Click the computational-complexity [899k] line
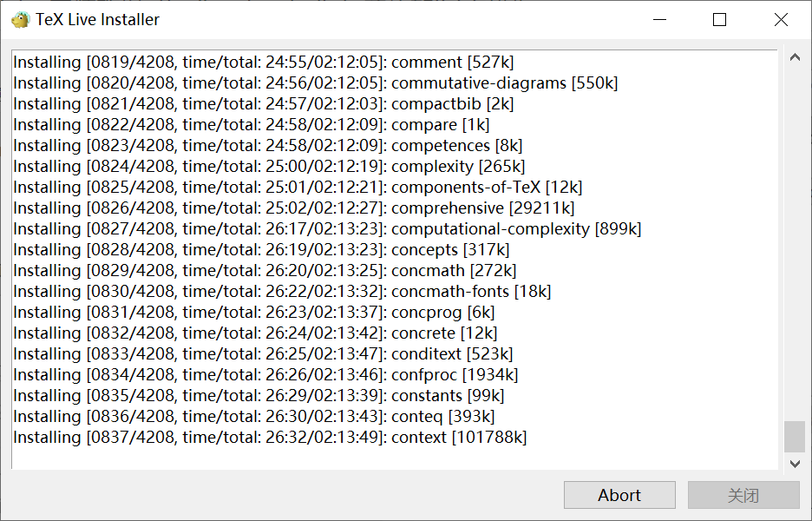The height and width of the screenshot is (521, 812). click(327, 228)
